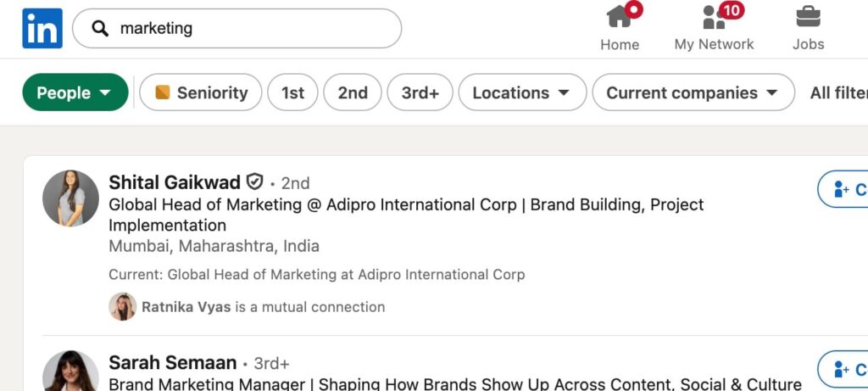The image size is (868, 391).
Task: Connect with Shital Gaikwad
Action: [843, 189]
